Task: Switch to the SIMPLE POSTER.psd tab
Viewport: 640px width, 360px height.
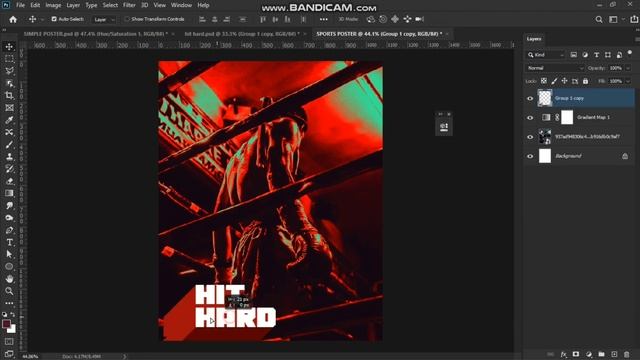Action: tap(96, 34)
